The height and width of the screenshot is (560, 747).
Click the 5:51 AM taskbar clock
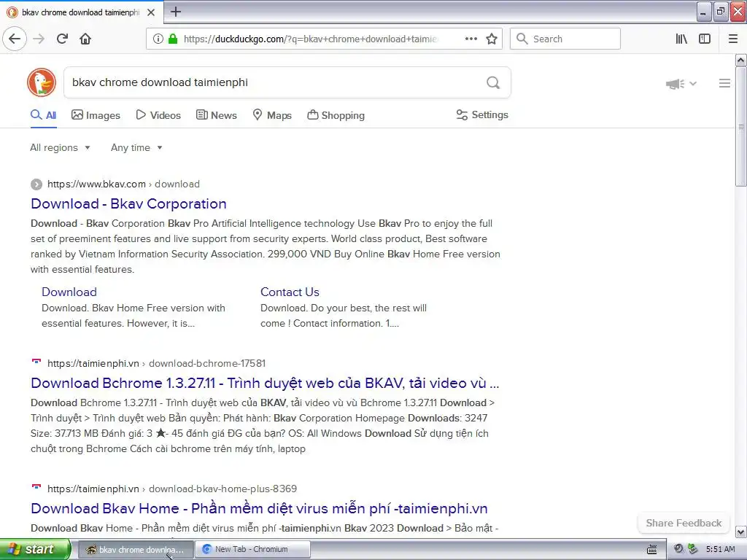(x=720, y=549)
